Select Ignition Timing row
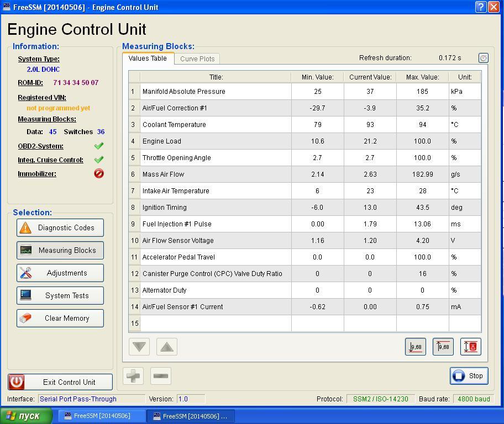Viewport: 504px width, 424px height. pos(305,208)
